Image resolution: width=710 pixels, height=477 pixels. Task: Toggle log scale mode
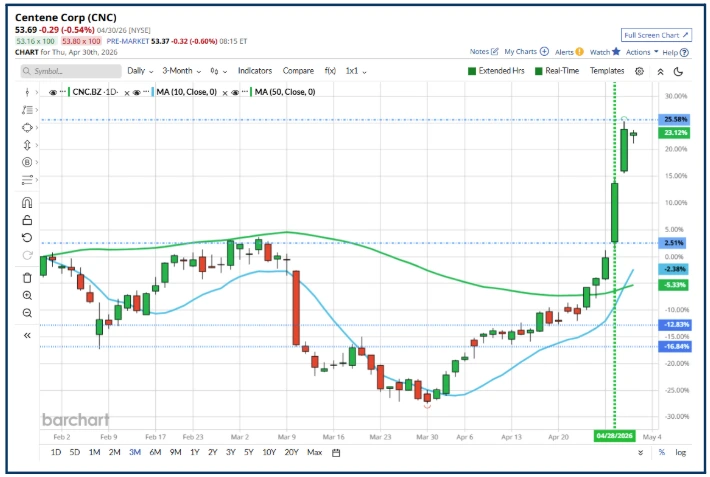point(681,452)
